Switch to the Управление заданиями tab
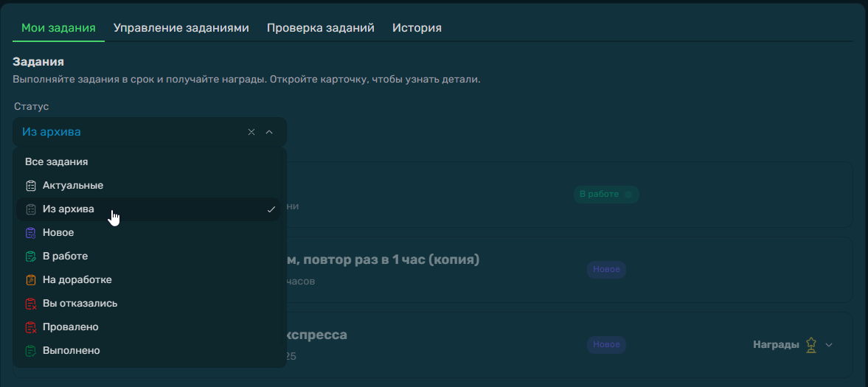Image resolution: width=868 pixels, height=387 pixels. click(181, 28)
